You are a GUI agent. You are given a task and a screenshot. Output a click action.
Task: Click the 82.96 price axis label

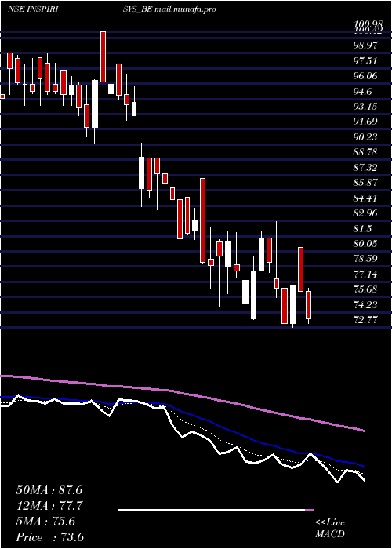click(365, 213)
